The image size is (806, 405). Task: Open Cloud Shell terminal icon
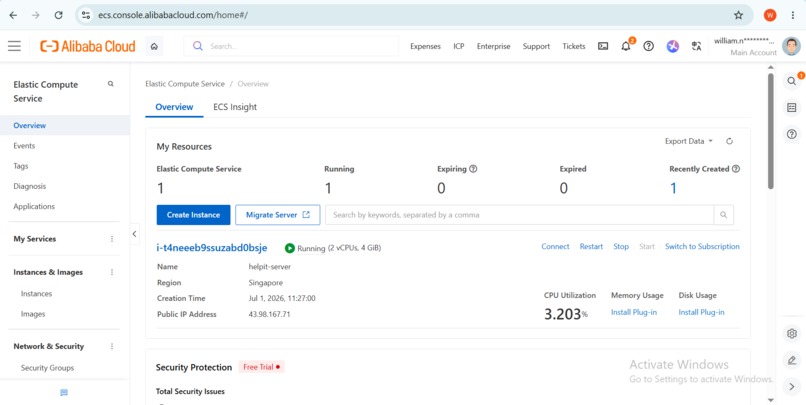pyautogui.click(x=603, y=46)
